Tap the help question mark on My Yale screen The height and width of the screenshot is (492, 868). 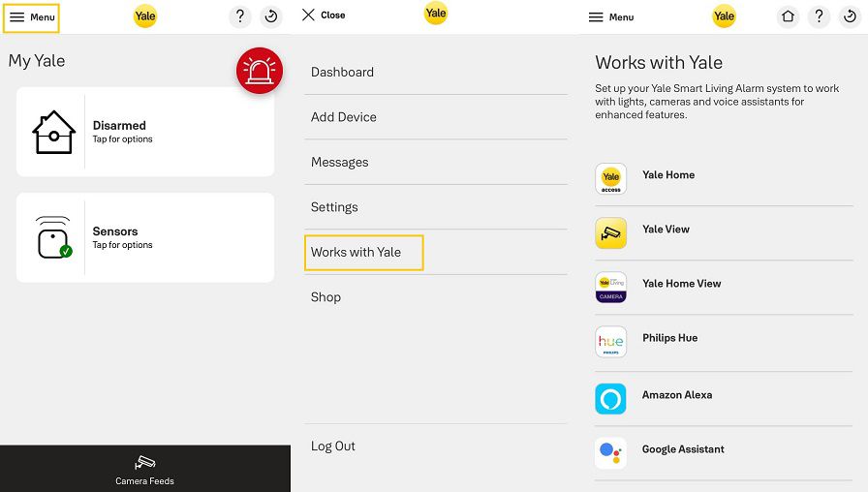(240, 16)
